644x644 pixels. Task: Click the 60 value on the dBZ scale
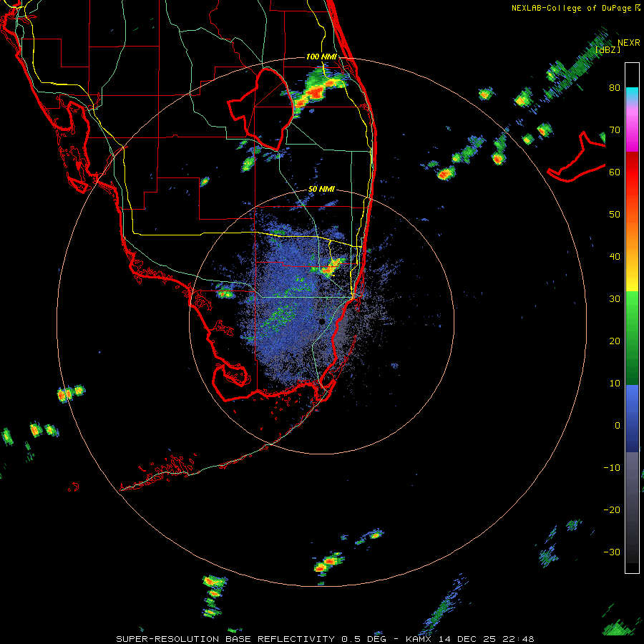point(615,172)
